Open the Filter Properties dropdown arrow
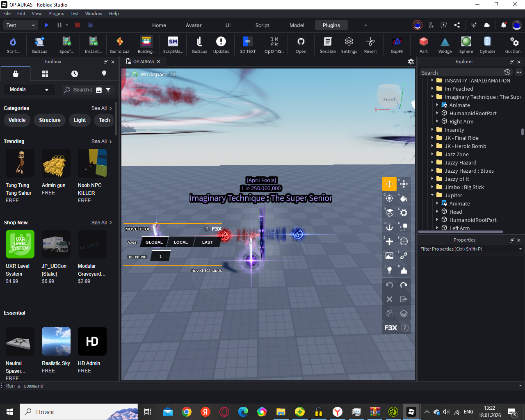 (520, 249)
